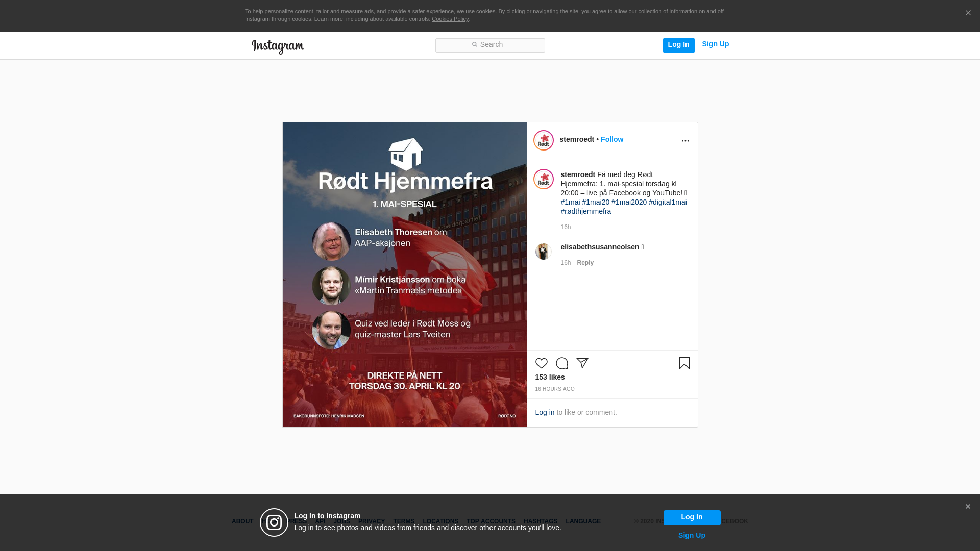The width and height of the screenshot is (980, 551).
Task: Click the Search input field
Action: (x=490, y=45)
